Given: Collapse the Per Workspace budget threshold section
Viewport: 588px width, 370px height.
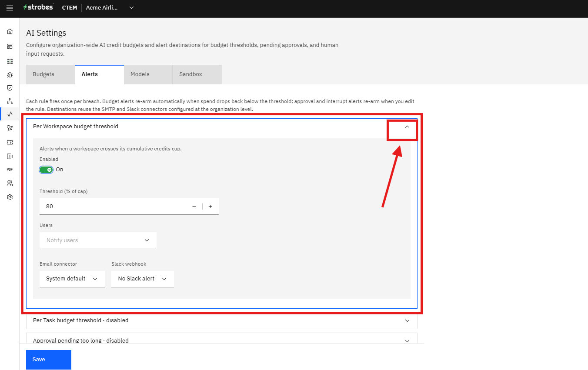Looking at the screenshot, I should coord(407,127).
